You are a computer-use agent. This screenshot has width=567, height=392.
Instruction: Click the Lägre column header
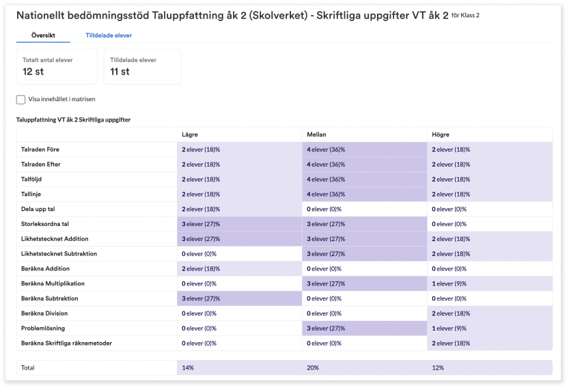click(190, 135)
